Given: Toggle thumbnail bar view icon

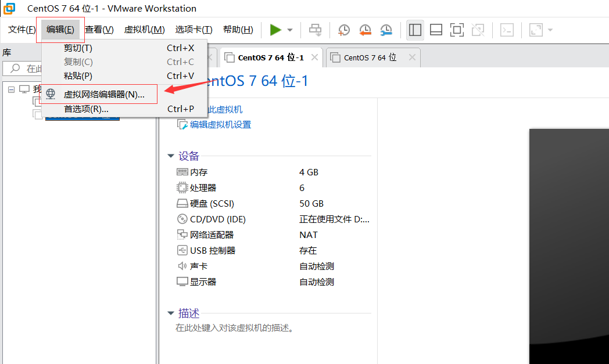Looking at the screenshot, I should tap(436, 30).
